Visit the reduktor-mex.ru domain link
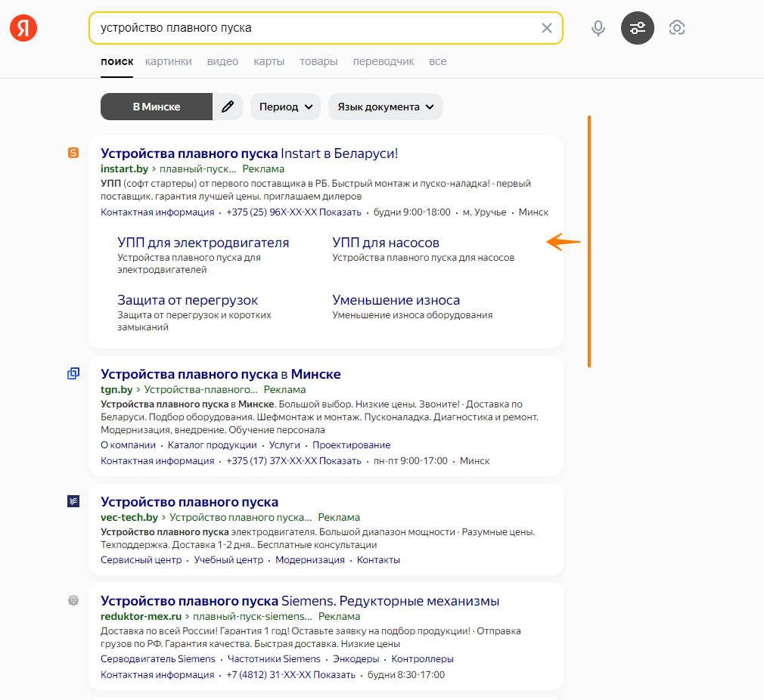764x700 pixels. [141, 616]
